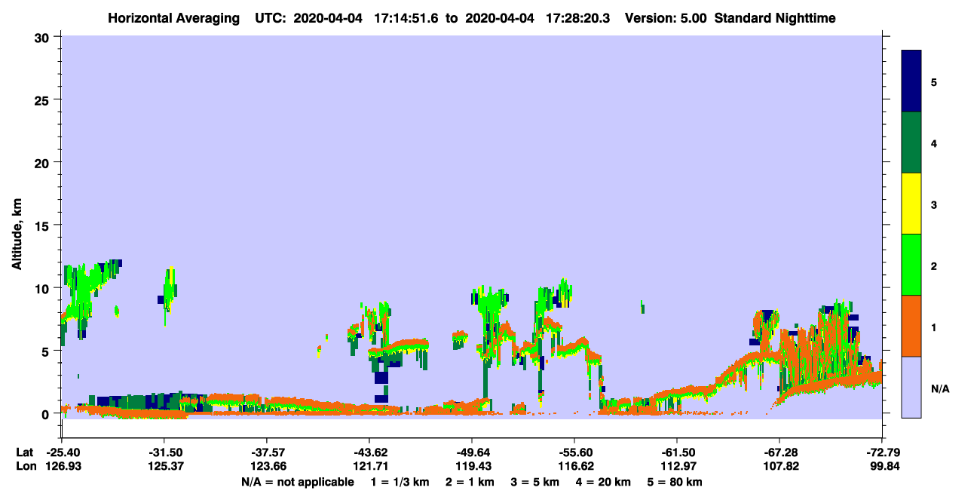Click the longitude value 121.71

click(369, 467)
